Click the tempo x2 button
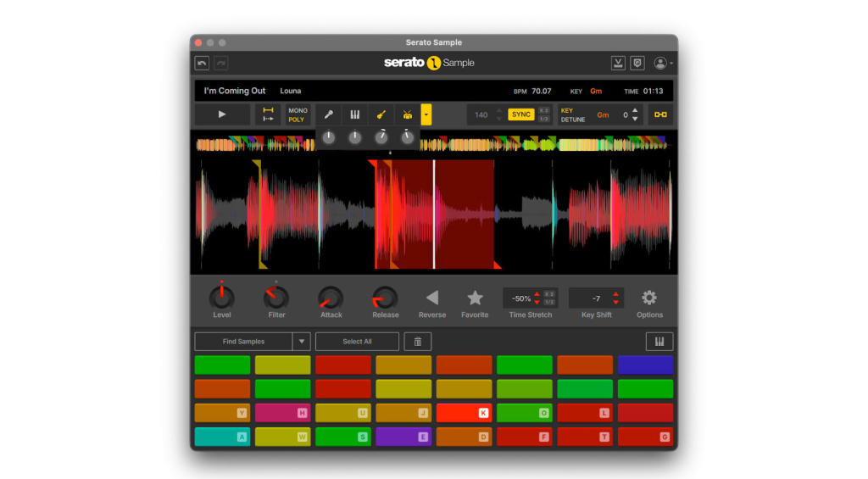 click(x=543, y=111)
